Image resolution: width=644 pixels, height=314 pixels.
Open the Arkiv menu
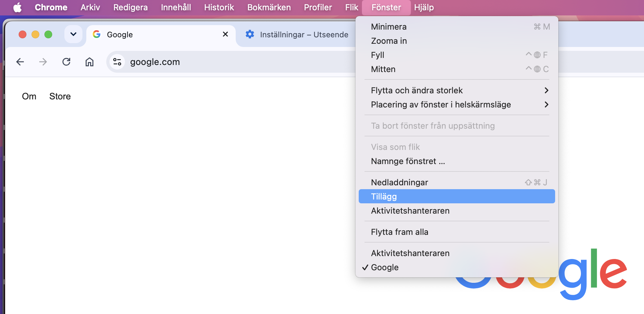90,7
